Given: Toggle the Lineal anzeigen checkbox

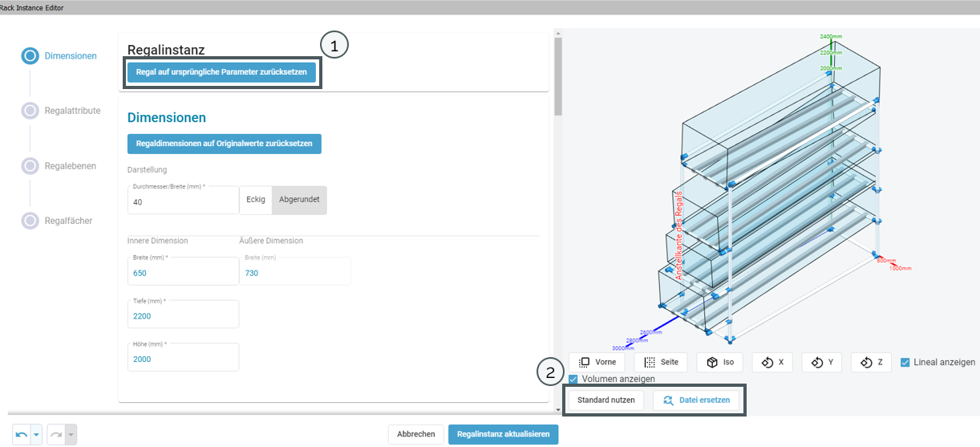Looking at the screenshot, I should (905, 362).
